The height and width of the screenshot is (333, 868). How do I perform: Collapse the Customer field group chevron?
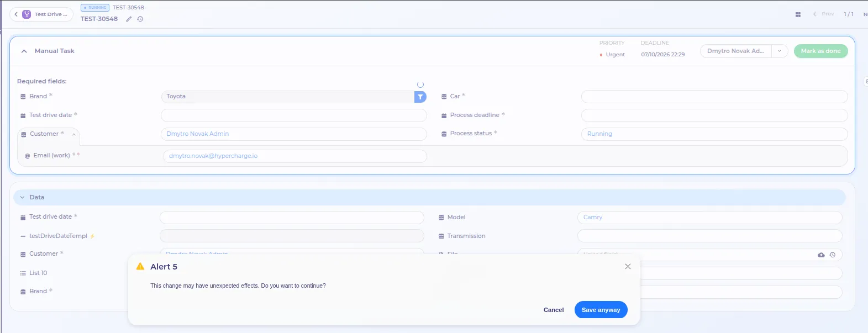[x=73, y=134]
